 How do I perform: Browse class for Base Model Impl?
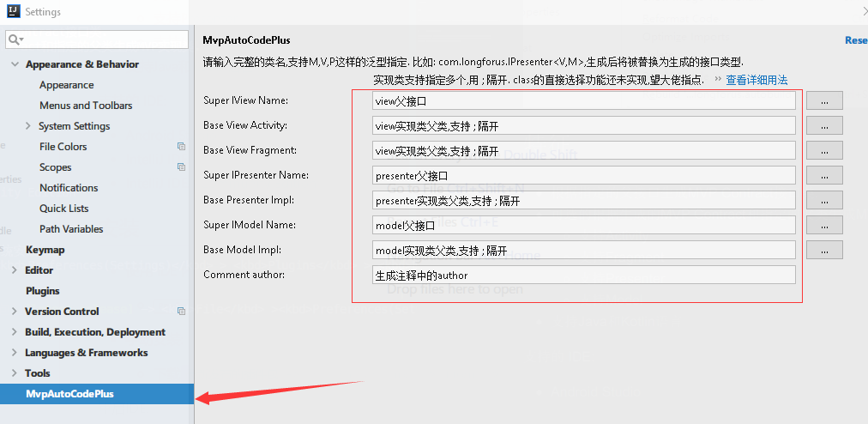point(824,250)
